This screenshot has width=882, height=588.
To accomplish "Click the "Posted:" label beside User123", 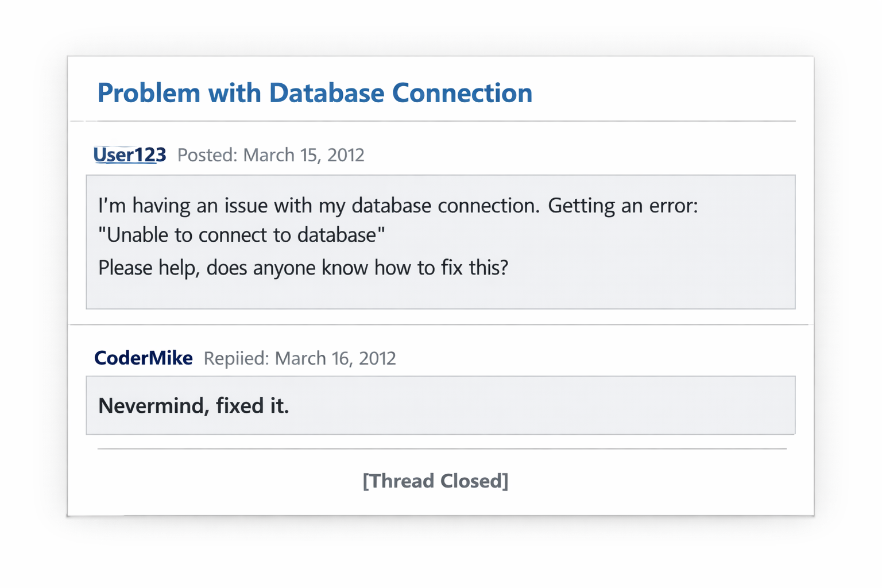I will (207, 155).
